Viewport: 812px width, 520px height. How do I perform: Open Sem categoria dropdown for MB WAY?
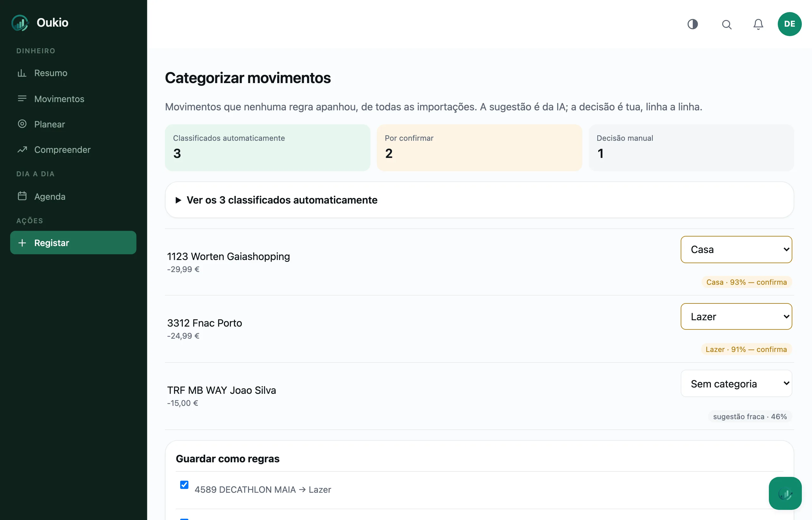pyautogui.click(x=736, y=384)
